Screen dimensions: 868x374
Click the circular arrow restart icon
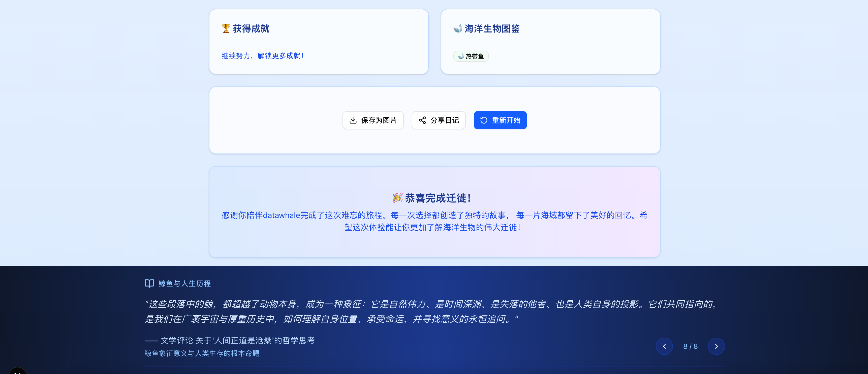coord(484,120)
